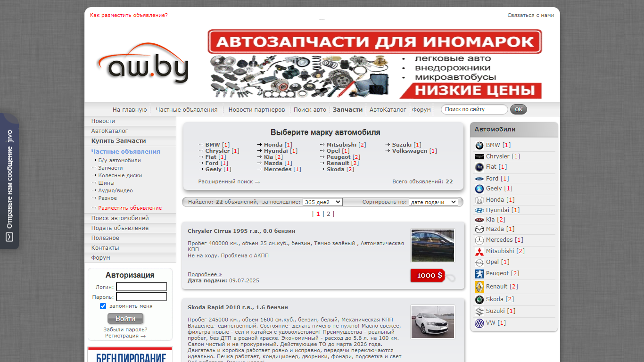
Task: Open 'На главную' in the top menu
Action: tap(130, 110)
